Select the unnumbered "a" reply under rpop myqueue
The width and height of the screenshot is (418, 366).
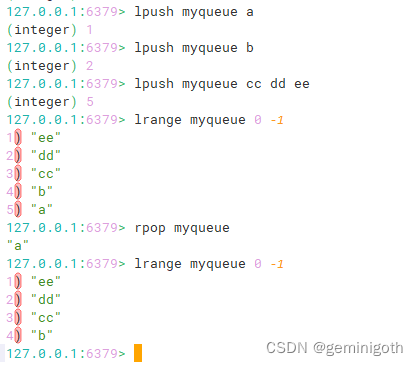point(18,246)
